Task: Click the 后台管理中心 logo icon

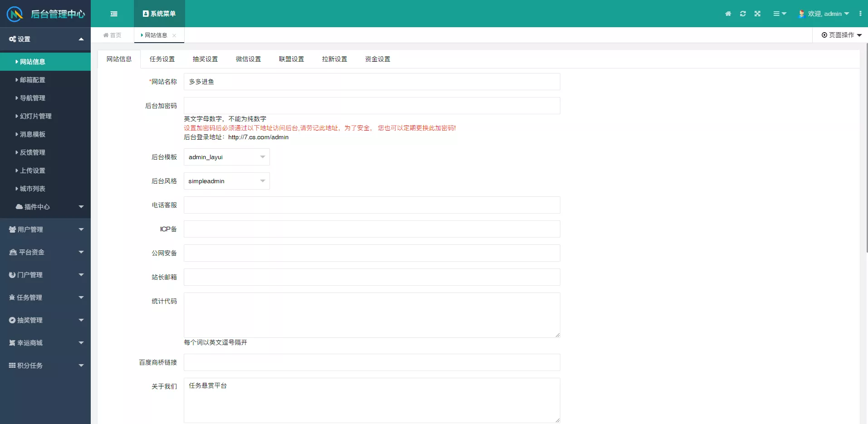Action: 15,14
